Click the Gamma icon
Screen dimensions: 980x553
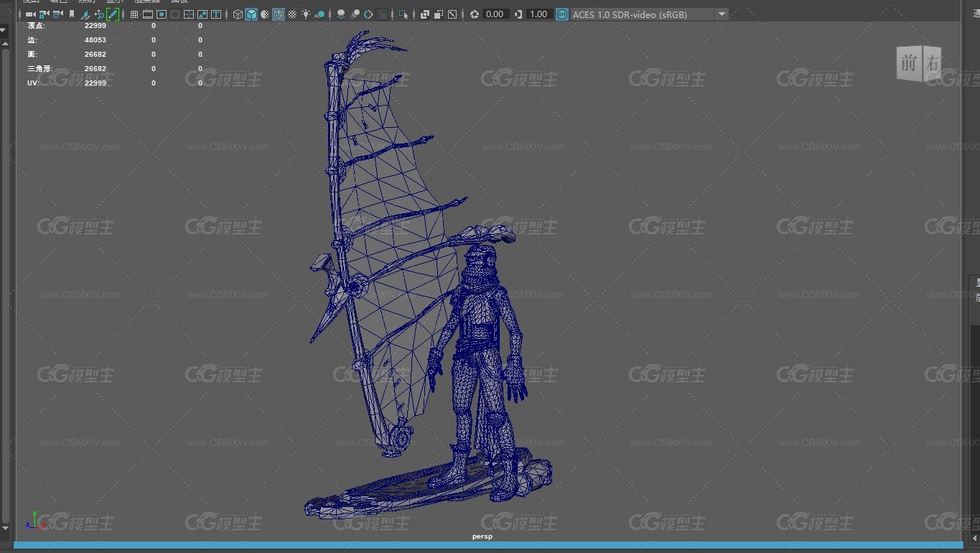[518, 14]
